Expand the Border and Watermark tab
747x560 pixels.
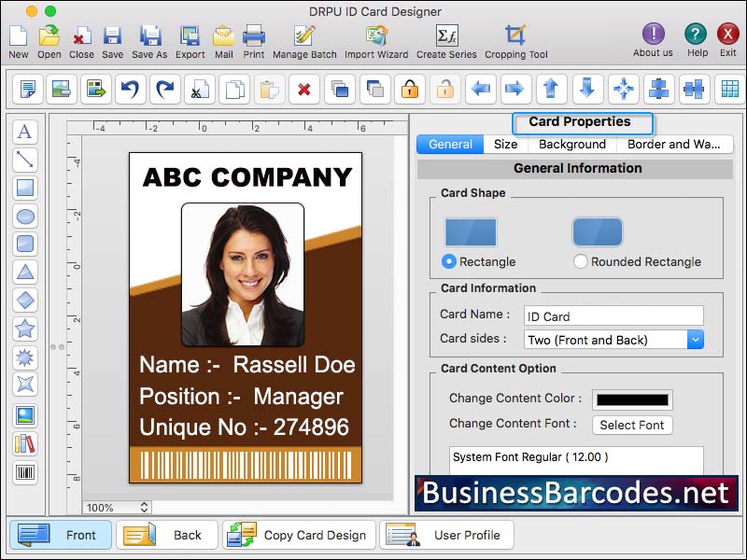[x=675, y=145]
